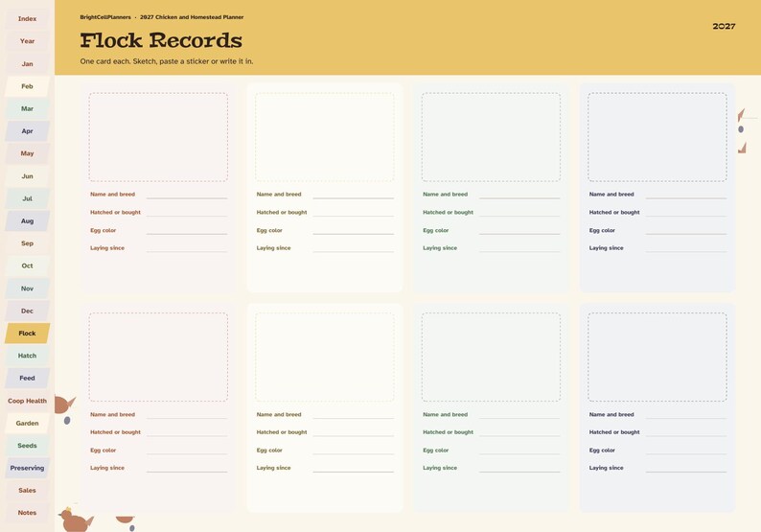Image resolution: width=761 pixels, height=532 pixels.
Task: Open the Nov month tab
Action: click(27, 289)
